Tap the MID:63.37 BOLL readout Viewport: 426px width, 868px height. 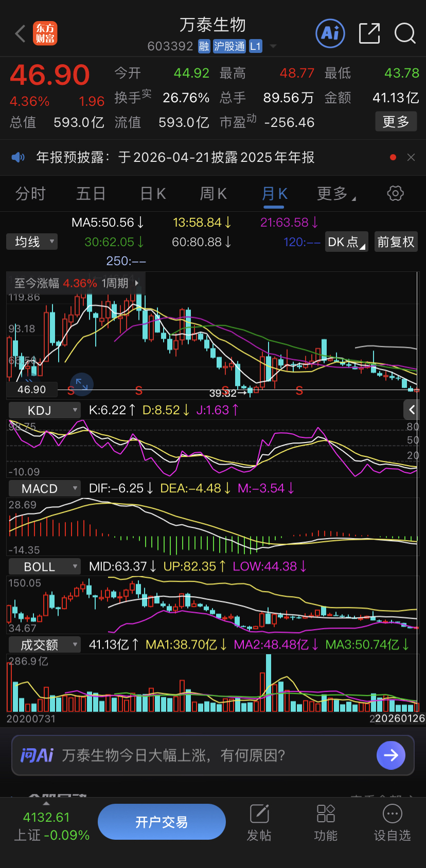click(122, 566)
